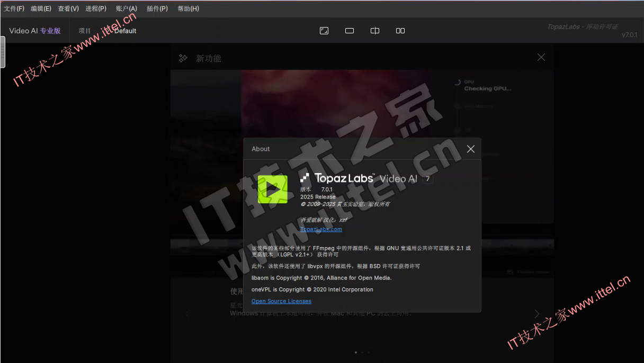This screenshot has width=644, height=363.
Task: Select the second slide pagination dot
Action: (362, 352)
